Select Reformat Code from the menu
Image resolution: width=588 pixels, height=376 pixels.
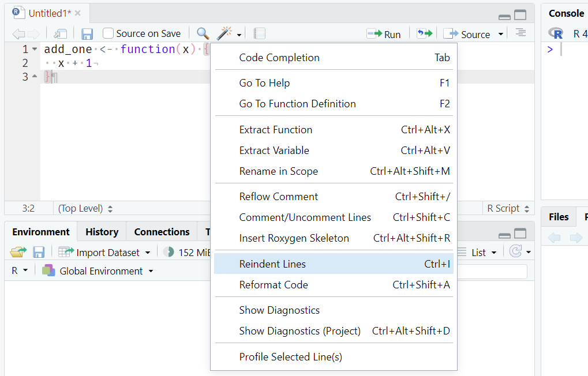tap(274, 285)
